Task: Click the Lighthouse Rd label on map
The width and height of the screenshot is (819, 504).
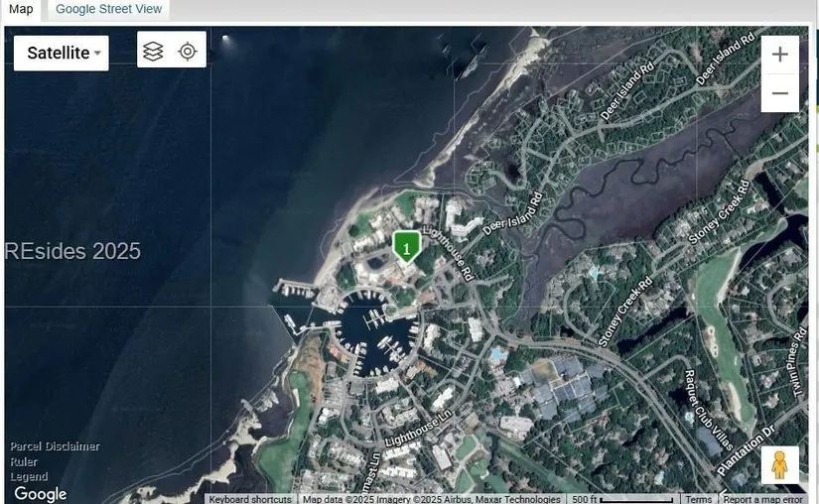Action: 449,253
